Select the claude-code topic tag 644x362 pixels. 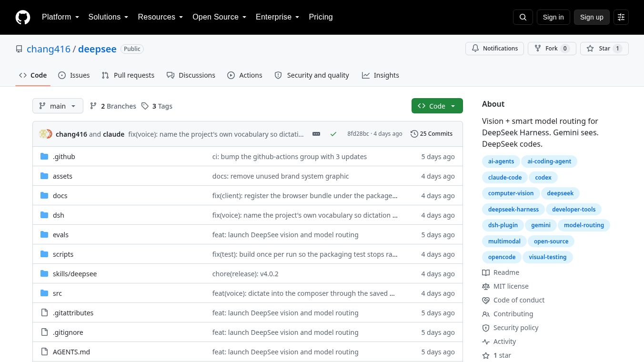click(x=505, y=178)
